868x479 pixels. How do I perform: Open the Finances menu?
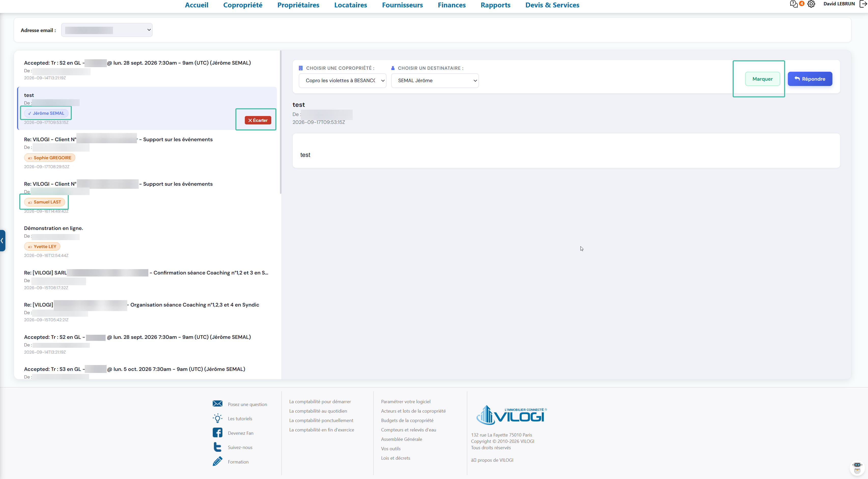(x=451, y=5)
